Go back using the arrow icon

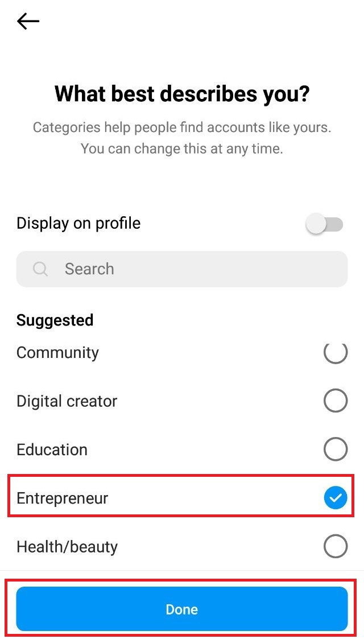tap(28, 22)
